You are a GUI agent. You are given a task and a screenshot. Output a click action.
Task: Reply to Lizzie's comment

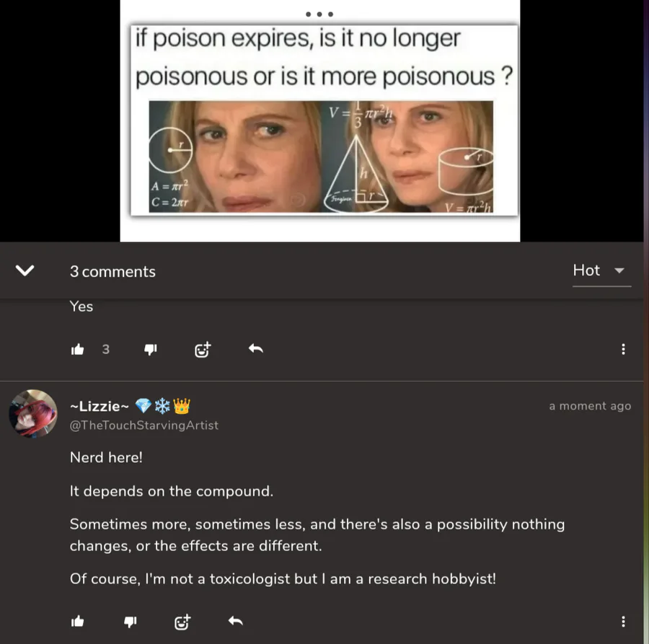click(236, 621)
